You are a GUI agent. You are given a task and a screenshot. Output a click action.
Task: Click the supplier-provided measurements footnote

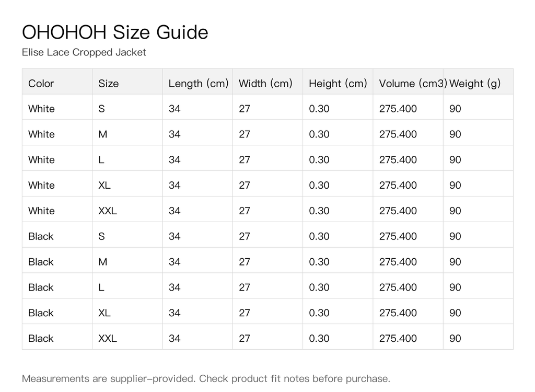pos(206,378)
